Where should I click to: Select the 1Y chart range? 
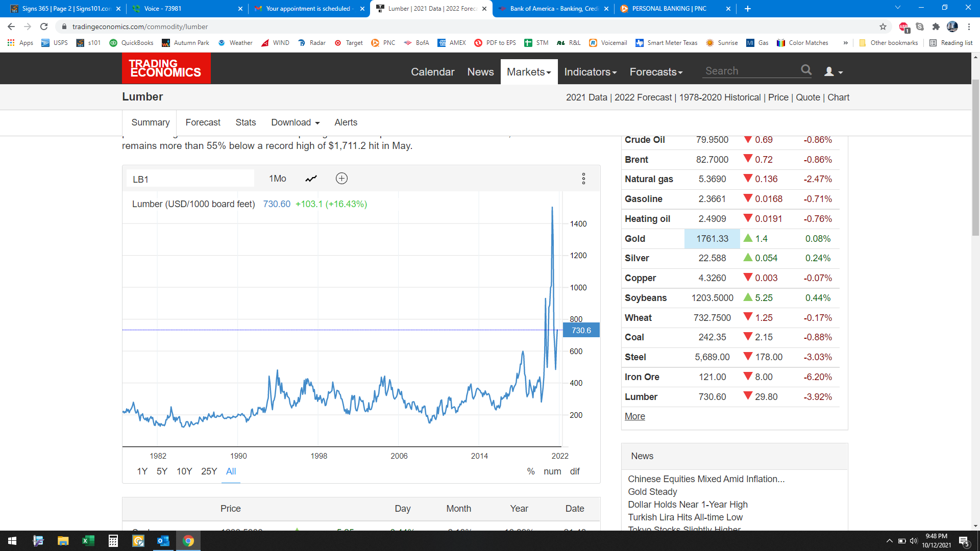(x=142, y=471)
